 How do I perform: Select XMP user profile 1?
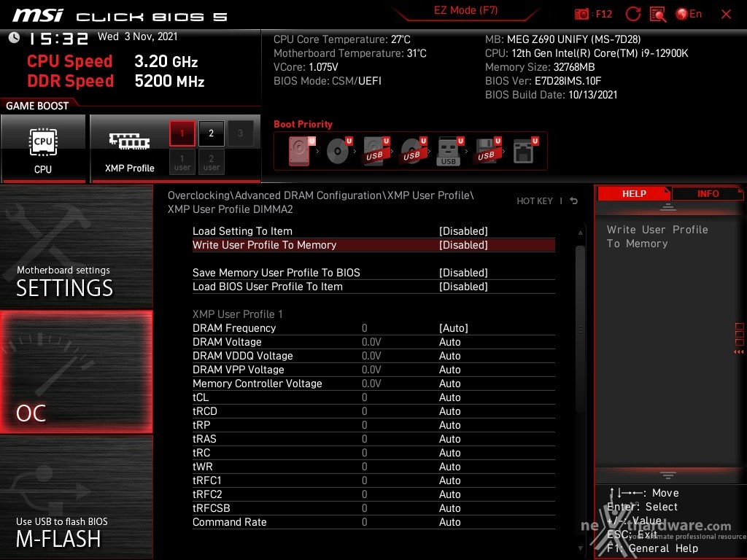[182, 162]
